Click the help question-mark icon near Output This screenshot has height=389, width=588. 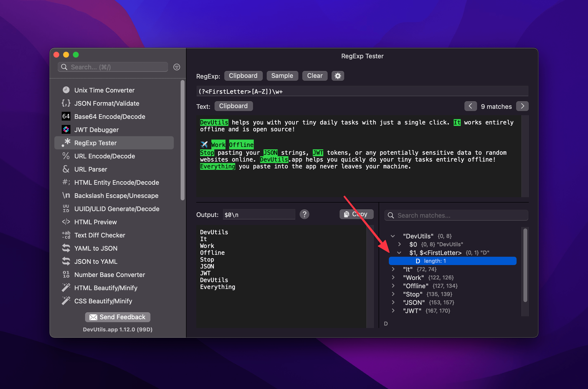tap(304, 214)
